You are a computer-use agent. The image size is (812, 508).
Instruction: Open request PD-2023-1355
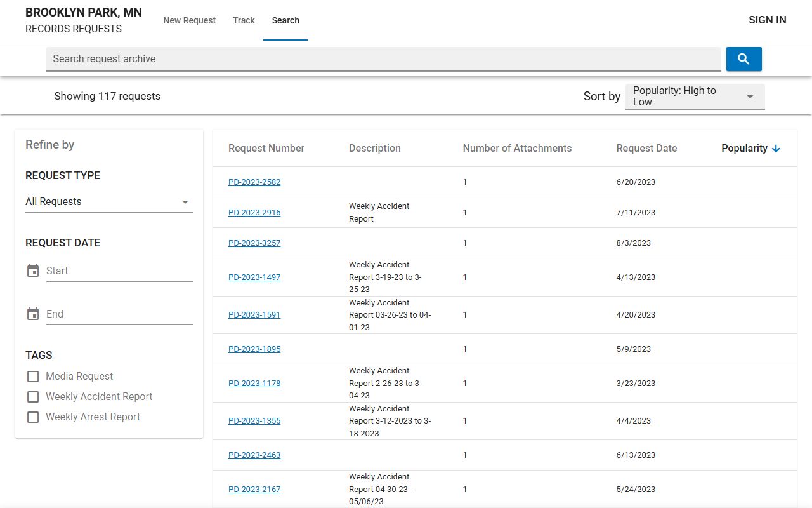click(254, 421)
